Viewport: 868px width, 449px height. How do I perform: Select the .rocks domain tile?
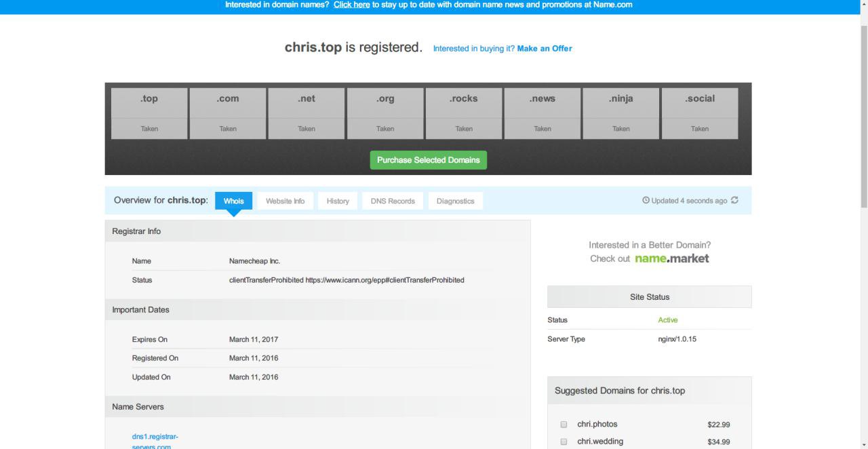point(464,113)
